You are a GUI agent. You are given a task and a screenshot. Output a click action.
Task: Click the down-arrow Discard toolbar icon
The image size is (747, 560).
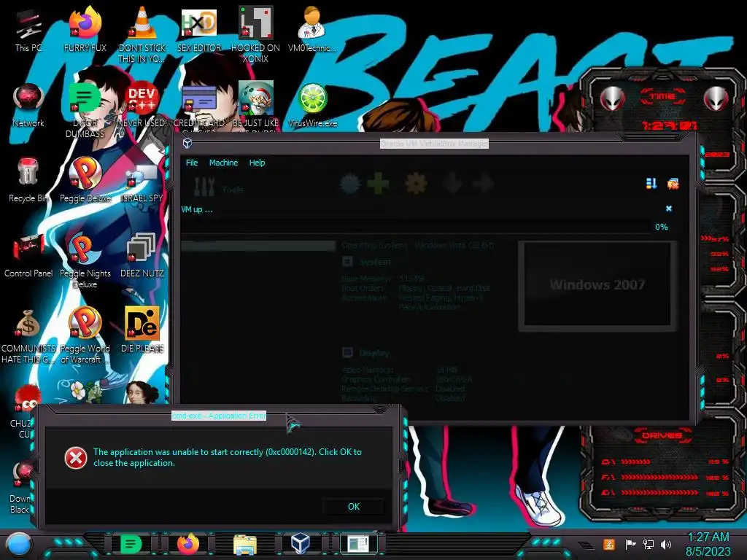pos(452,184)
